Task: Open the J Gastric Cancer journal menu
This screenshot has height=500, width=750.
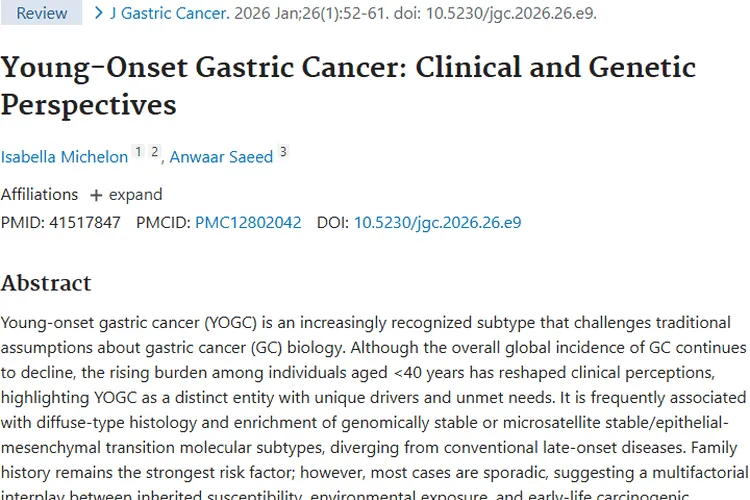Action: coord(168,13)
